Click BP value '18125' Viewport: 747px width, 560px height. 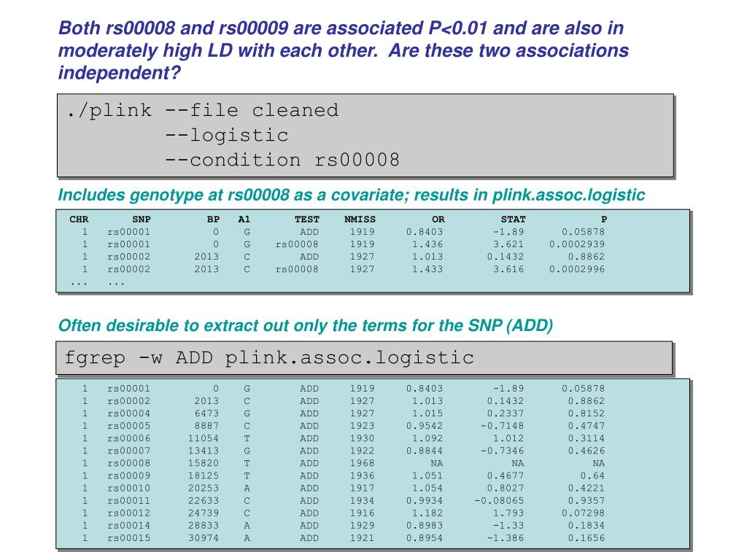click(204, 475)
